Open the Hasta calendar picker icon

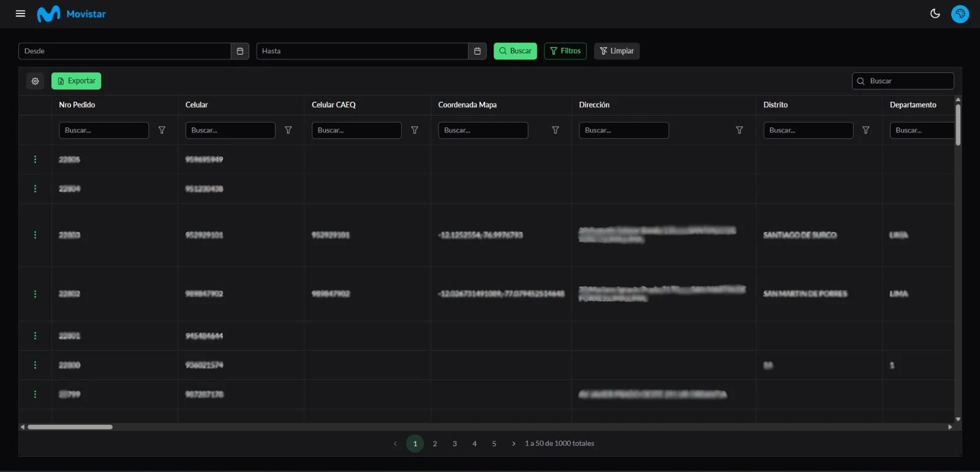[477, 51]
